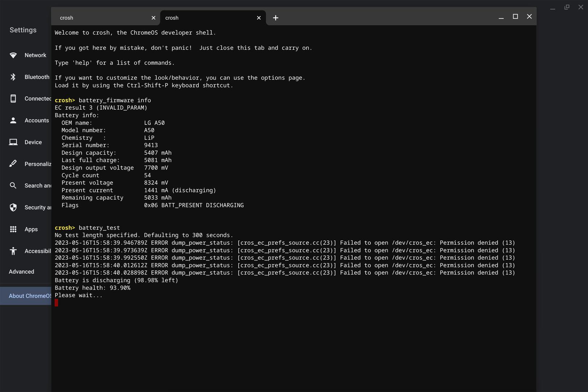Maximize the crosh terminal window
This screenshot has height=392, width=588.
click(515, 17)
